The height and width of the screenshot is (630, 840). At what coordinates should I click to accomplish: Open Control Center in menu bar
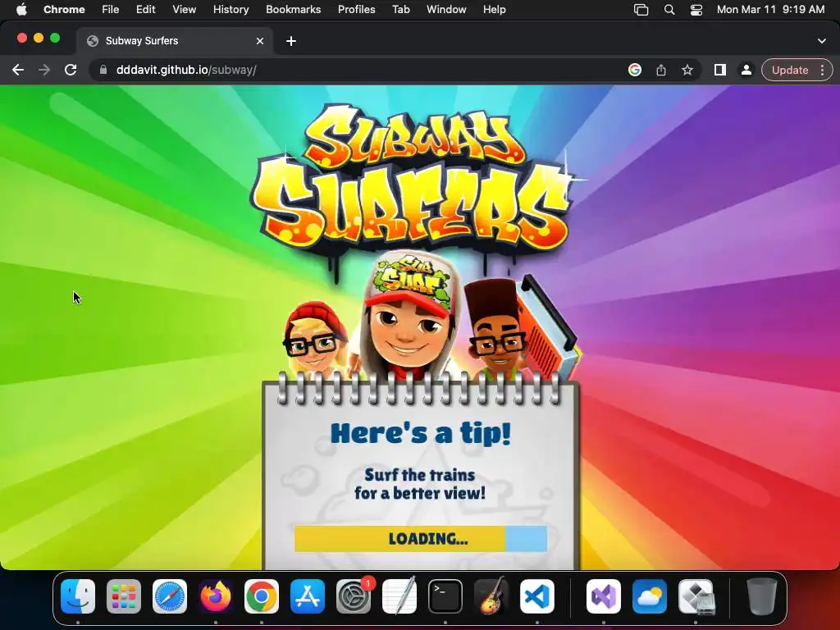click(696, 10)
